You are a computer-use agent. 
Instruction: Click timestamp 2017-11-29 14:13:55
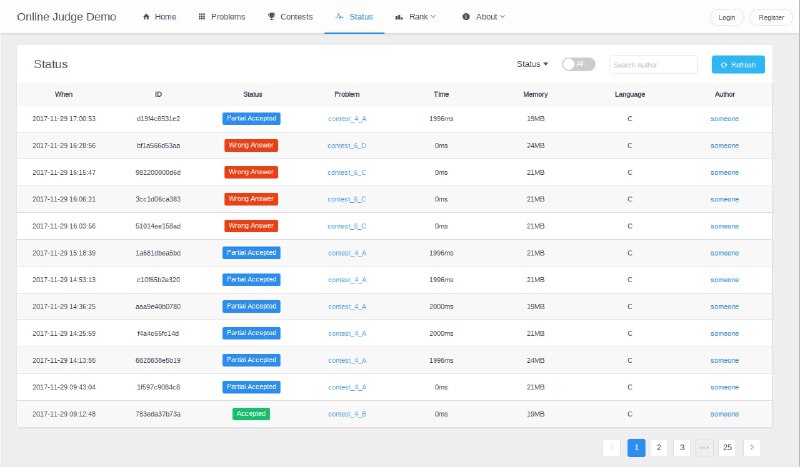click(64, 361)
